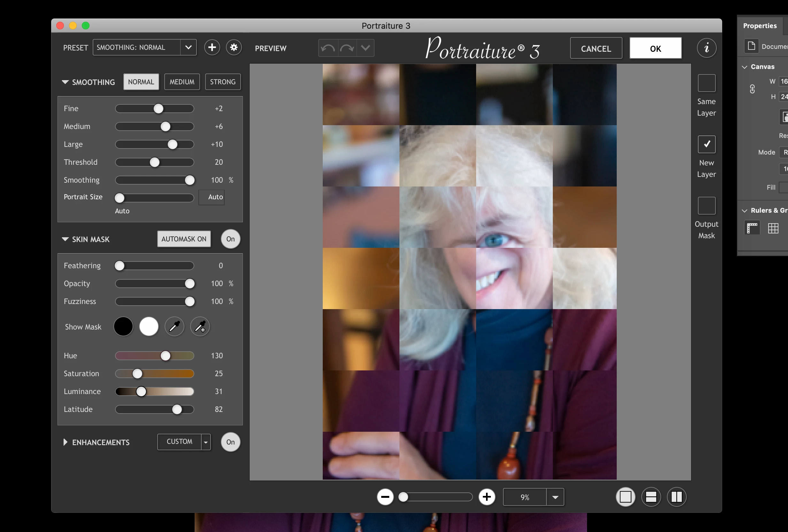The width and height of the screenshot is (788, 532).
Task: Click the undo arrow icon
Action: (x=328, y=48)
